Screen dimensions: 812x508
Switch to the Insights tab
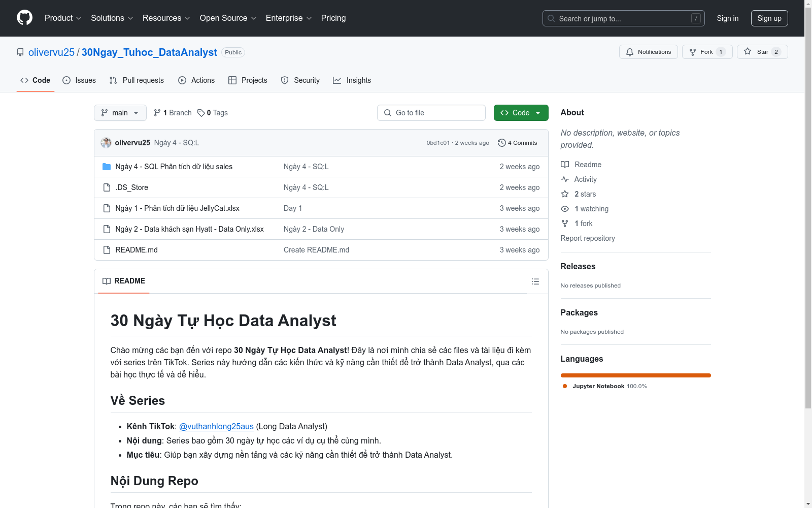pyautogui.click(x=352, y=80)
